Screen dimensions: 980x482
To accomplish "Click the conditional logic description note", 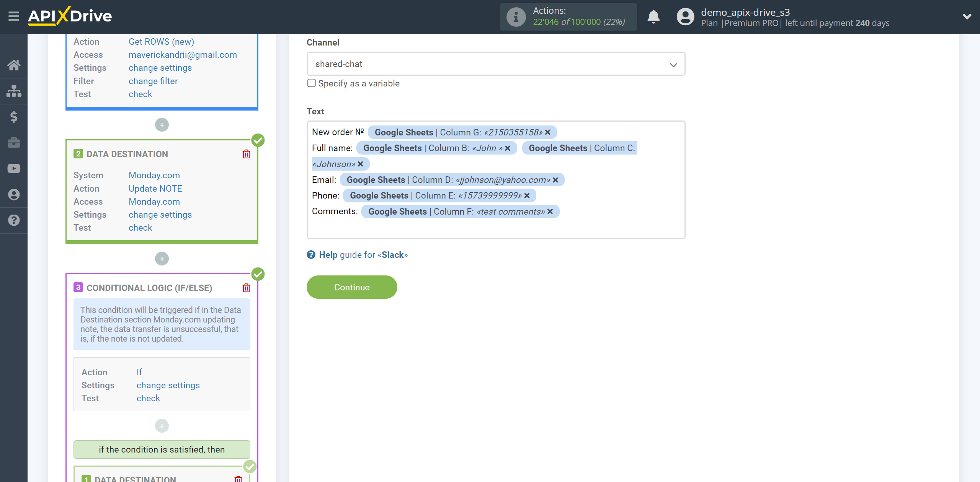I will 162,324.
